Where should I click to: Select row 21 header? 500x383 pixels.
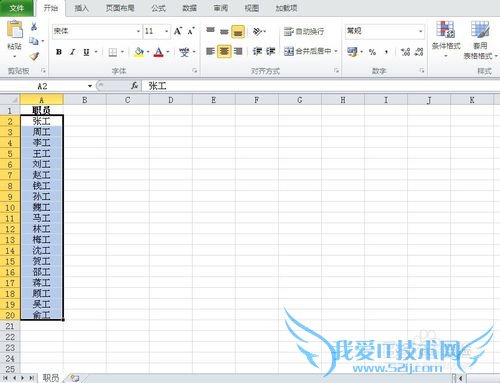coord(10,326)
